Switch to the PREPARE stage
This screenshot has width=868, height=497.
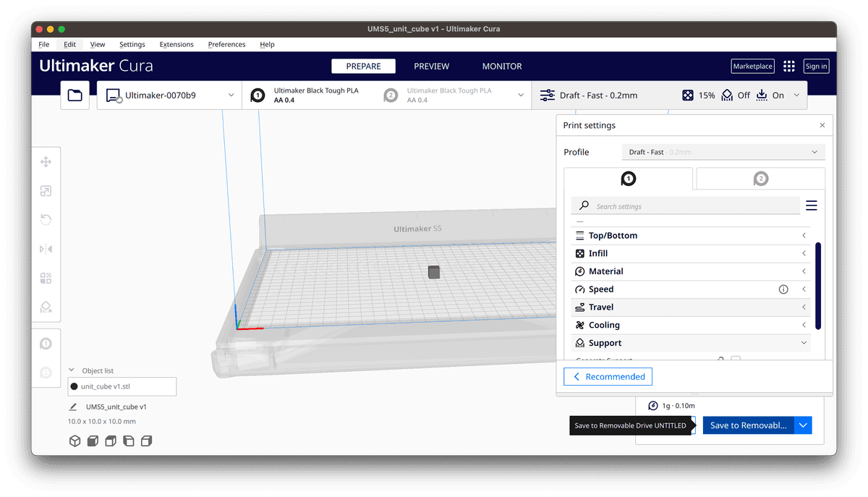363,66
